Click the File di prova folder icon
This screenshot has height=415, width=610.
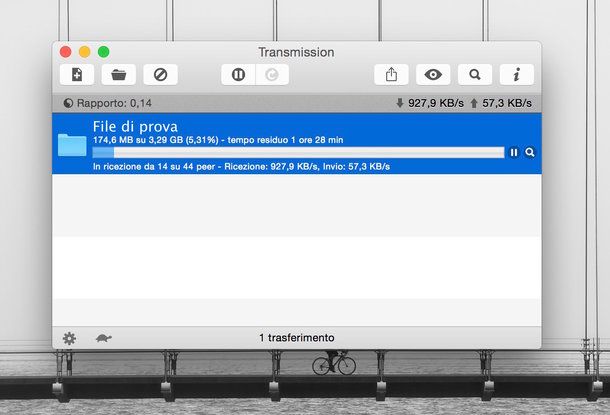point(72,145)
